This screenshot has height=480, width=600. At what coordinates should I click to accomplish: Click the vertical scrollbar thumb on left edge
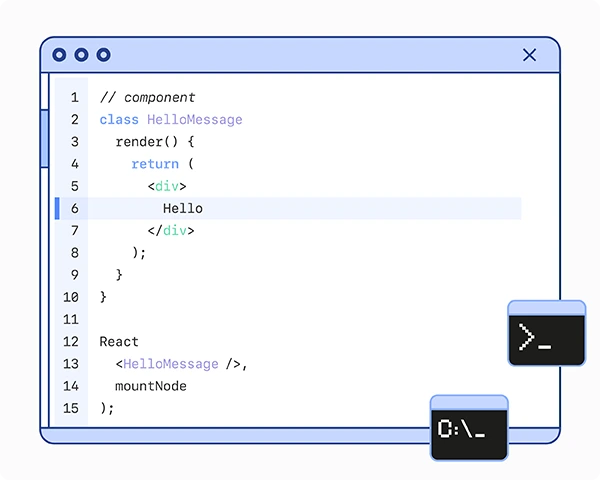[44, 139]
